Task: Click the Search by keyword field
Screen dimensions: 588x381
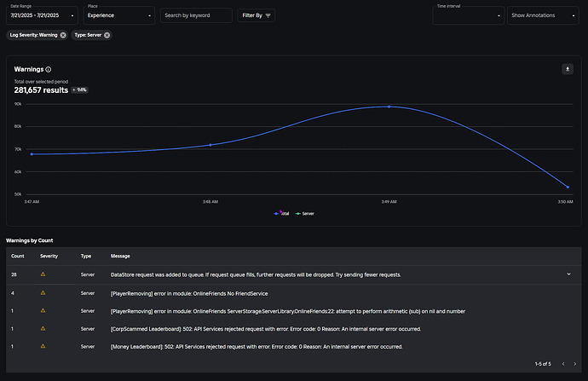Action: click(x=196, y=15)
